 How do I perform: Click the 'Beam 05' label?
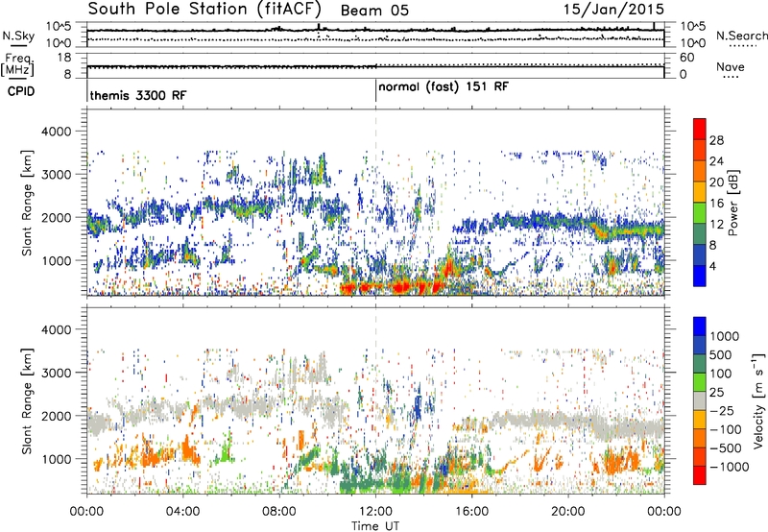pos(374,11)
